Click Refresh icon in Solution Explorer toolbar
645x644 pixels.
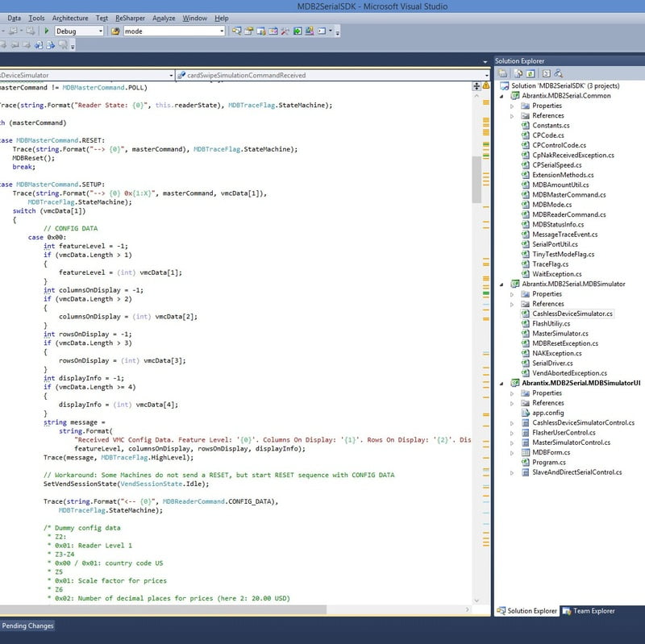click(x=529, y=73)
